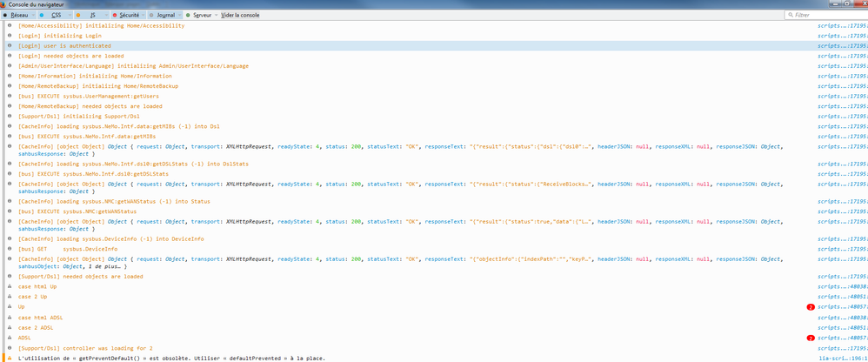Click the info icon beside '[Login] user is authenticated'
The width and height of the screenshot is (868, 362).
(x=9, y=45)
